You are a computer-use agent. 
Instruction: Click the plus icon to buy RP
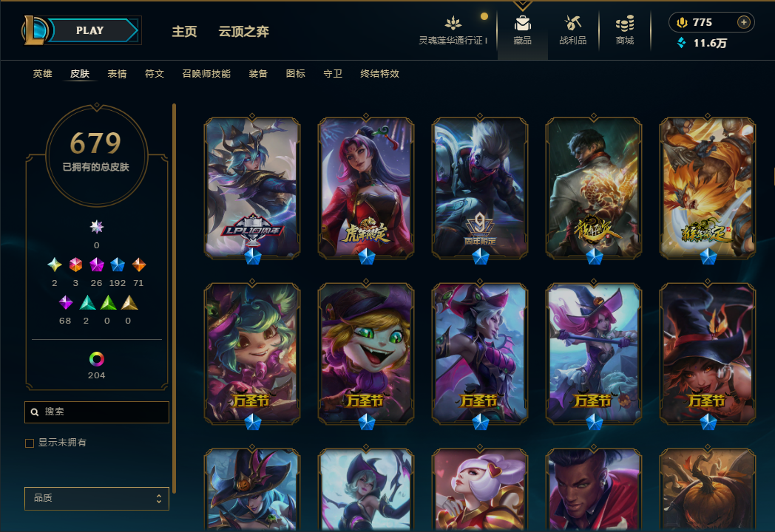[x=743, y=22]
